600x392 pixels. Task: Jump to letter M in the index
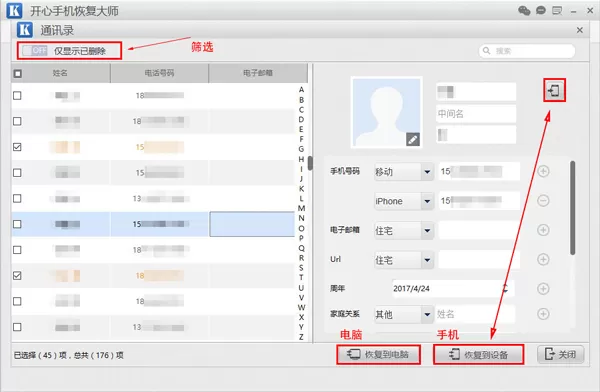302,208
